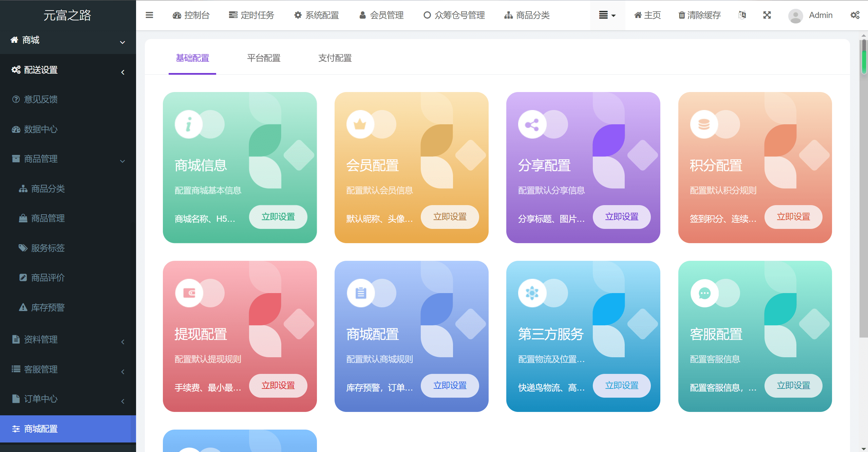Click 立即设置 on the 商城信息 card
This screenshot has height=452, width=868.
(x=278, y=217)
